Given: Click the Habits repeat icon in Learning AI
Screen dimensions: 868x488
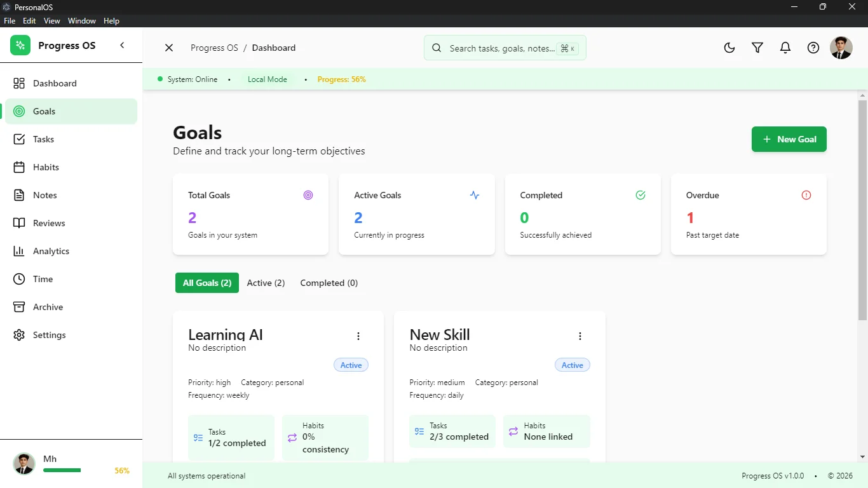Looking at the screenshot, I should click(292, 438).
